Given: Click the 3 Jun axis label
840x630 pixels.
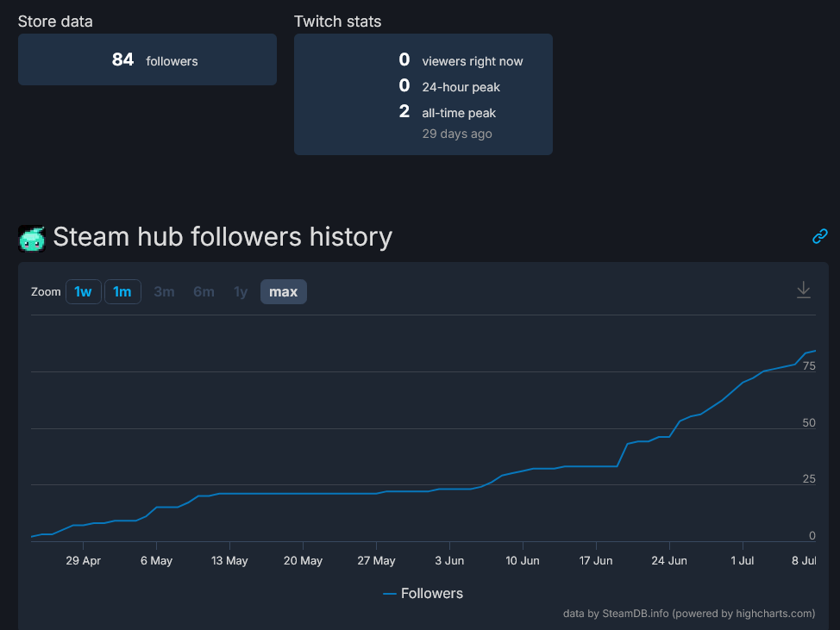Looking at the screenshot, I should (x=449, y=560).
